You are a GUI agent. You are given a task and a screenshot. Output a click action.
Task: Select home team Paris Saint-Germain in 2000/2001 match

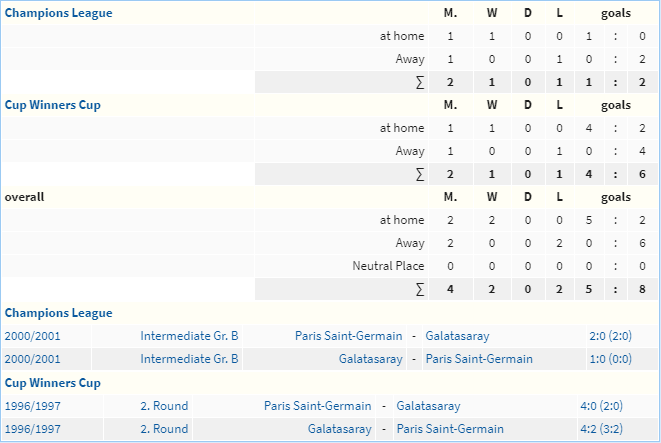click(349, 336)
